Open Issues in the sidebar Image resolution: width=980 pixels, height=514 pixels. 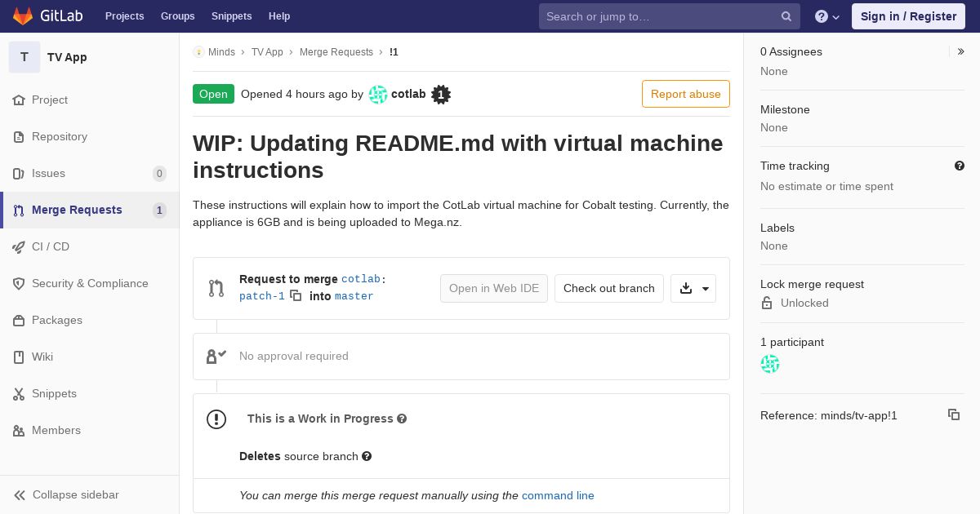90,173
